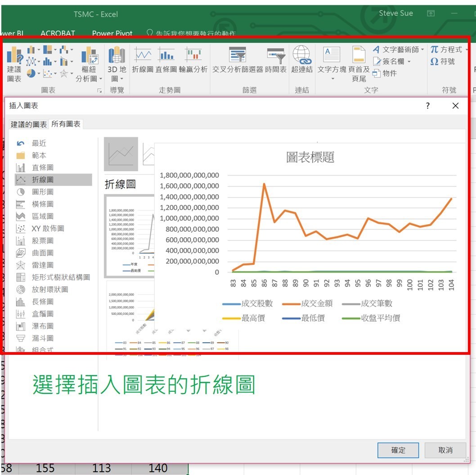This screenshot has width=476, height=475.
Task: Select the Surface (曲面圖) chart category
Action: [53, 253]
